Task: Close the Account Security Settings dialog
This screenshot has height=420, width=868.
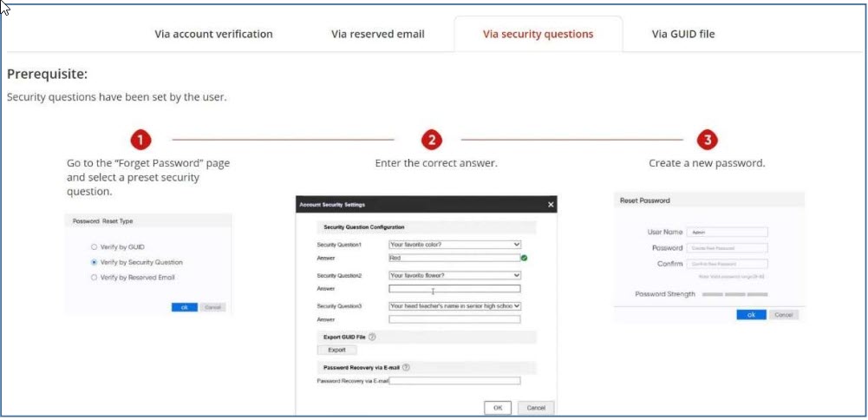Action: (x=550, y=205)
